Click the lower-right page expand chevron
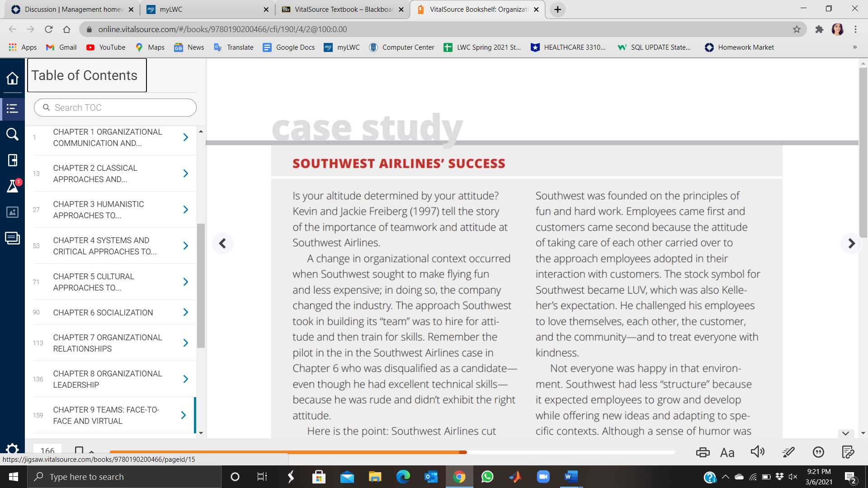This screenshot has height=488, width=868. coord(845,433)
